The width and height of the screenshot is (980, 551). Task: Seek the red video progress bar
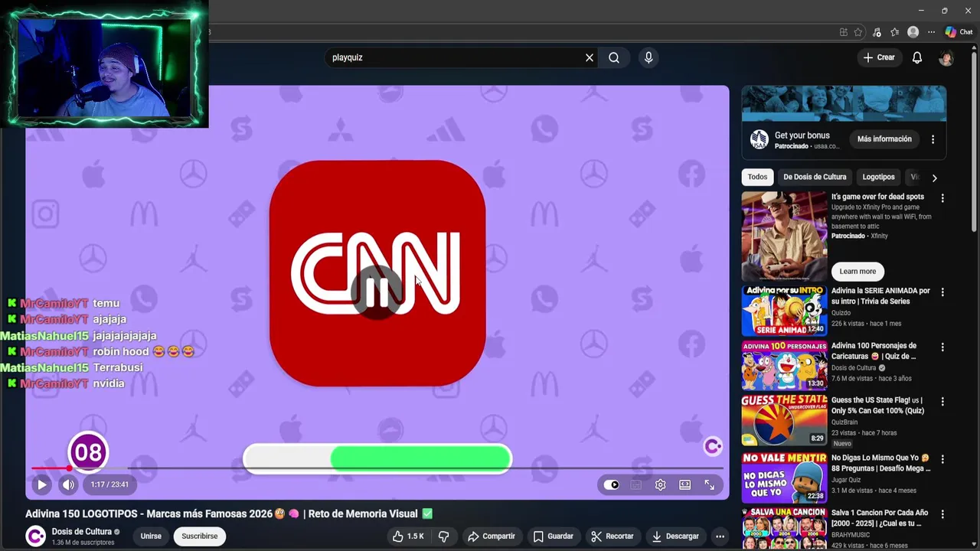(377, 468)
